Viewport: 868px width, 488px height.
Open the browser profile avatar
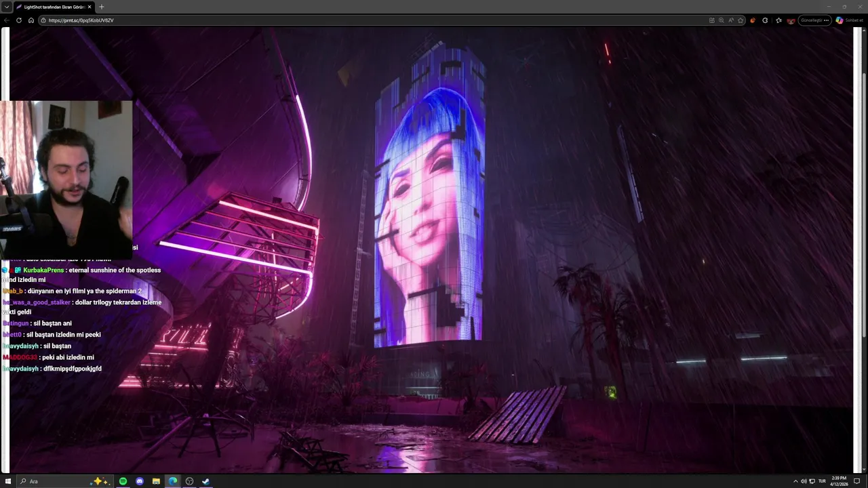click(791, 20)
